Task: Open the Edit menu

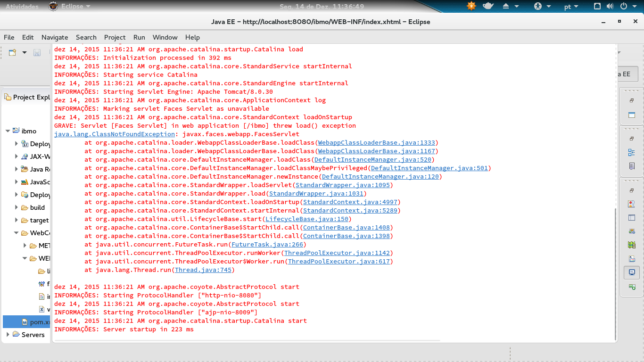Action: pyautogui.click(x=28, y=37)
